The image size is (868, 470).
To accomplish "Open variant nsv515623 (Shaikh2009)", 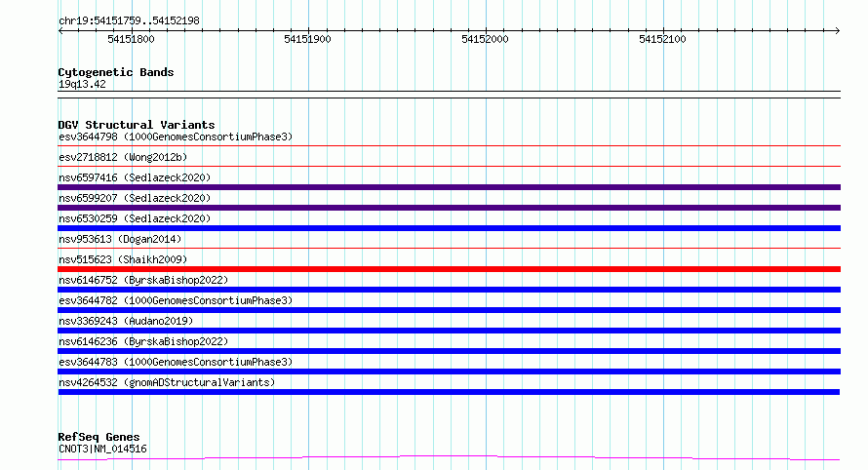I will click(x=123, y=259).
